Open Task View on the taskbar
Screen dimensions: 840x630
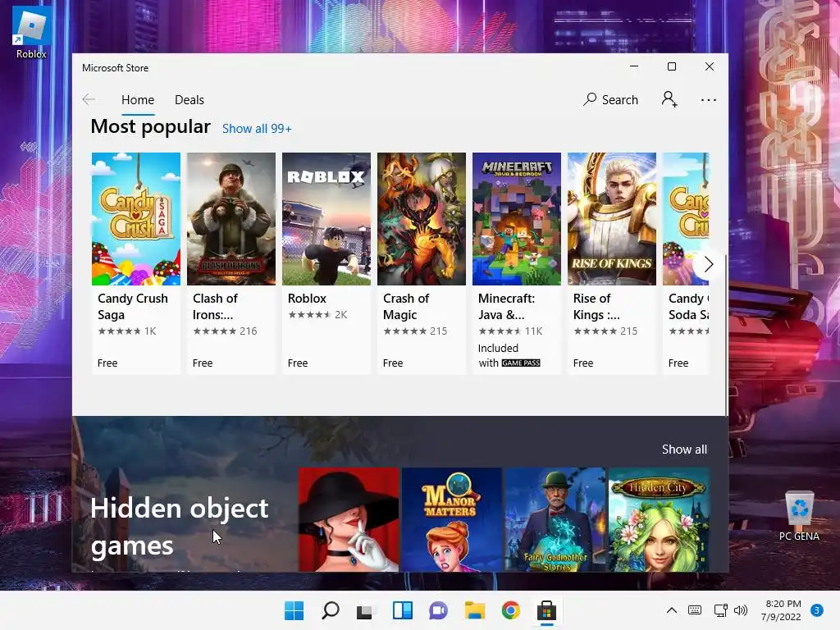[365, 610]
